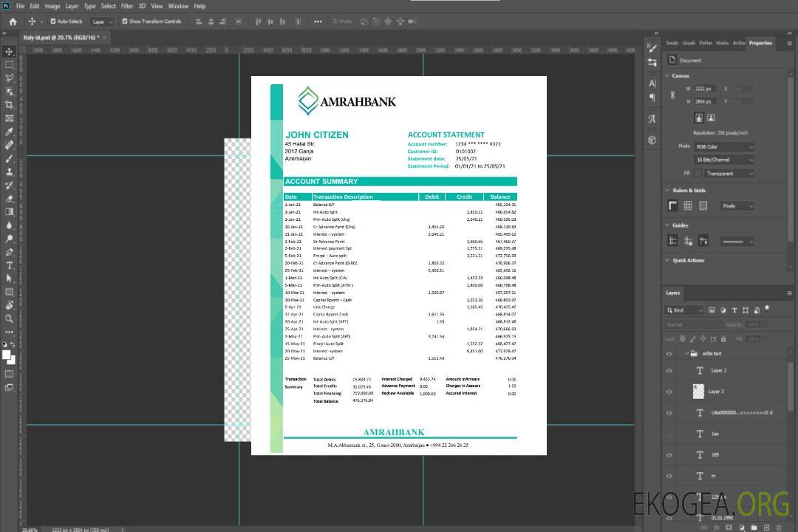Viewport: 798px width, 532px height.
Task: Click the lock all layers padlock icon
Action: tap(723, 338)
